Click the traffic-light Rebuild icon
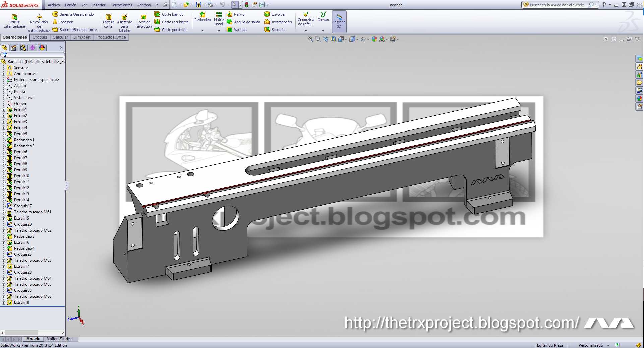Image resolution: width=644 pixels, height=348 pixels. 247,5
